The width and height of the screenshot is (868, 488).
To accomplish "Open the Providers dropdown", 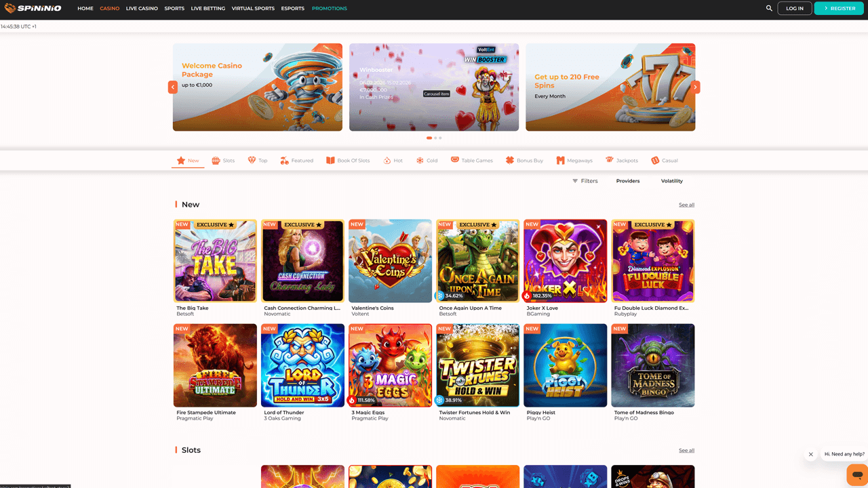I will (628, 181).
